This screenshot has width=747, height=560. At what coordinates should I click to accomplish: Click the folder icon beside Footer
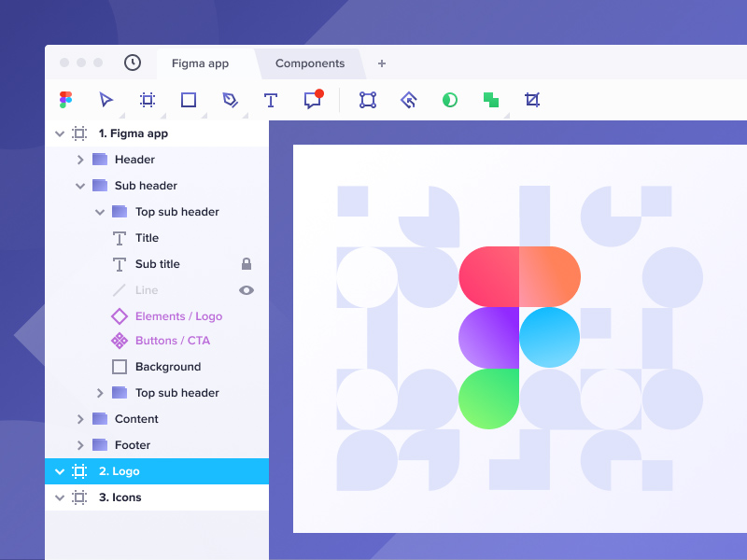[x=100, y=445]
